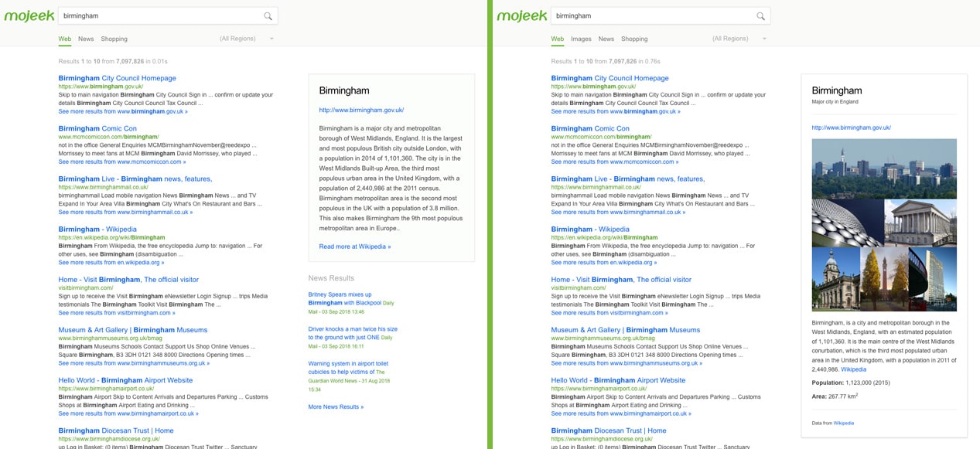Click the Birmingham heading in left infobox
The width and height of the screenshot is (980, 449).
tap(344, 90)
